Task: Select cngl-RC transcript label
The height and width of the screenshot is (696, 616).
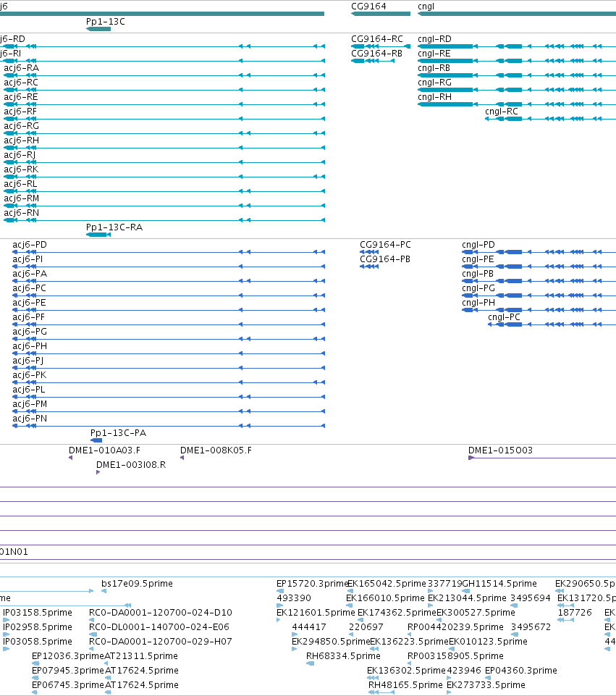Action: tap(502, 112)
